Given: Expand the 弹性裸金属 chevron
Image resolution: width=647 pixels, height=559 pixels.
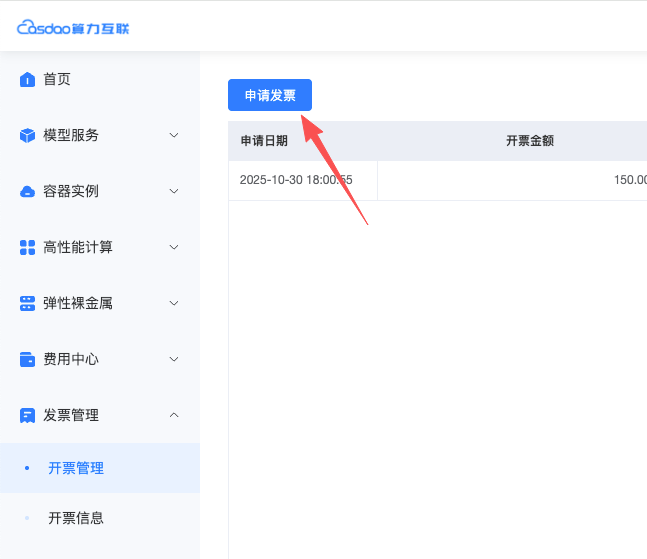Looking at the screenshot, I should tap(174, 303).
